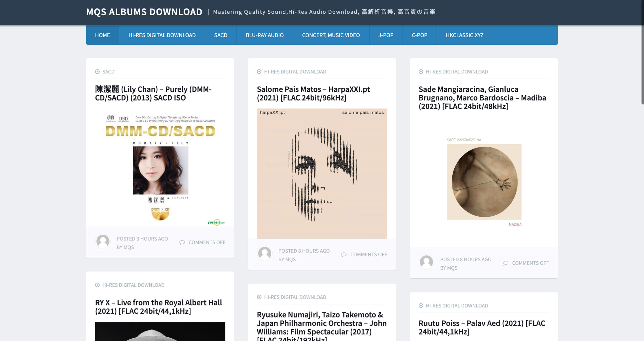Click 'COMMENTS OFF' on Salome Pais Matos post
The height and width of the screenshot is (341, 644).
coord(369,255)
